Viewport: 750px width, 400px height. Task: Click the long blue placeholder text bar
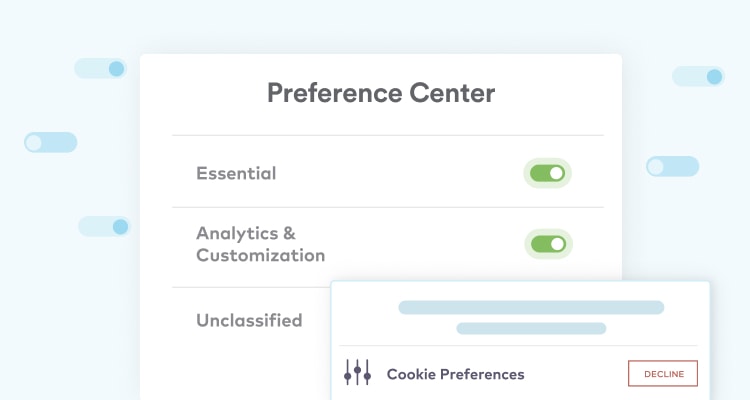(x=531, y=307)
